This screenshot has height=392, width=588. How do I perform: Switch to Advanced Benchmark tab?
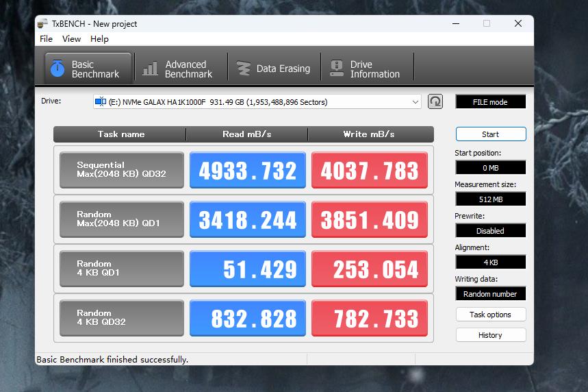181,69
